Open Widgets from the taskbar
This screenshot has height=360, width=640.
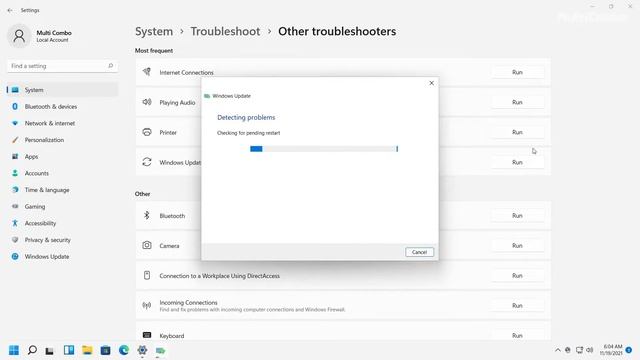click(x=69, y=350)
